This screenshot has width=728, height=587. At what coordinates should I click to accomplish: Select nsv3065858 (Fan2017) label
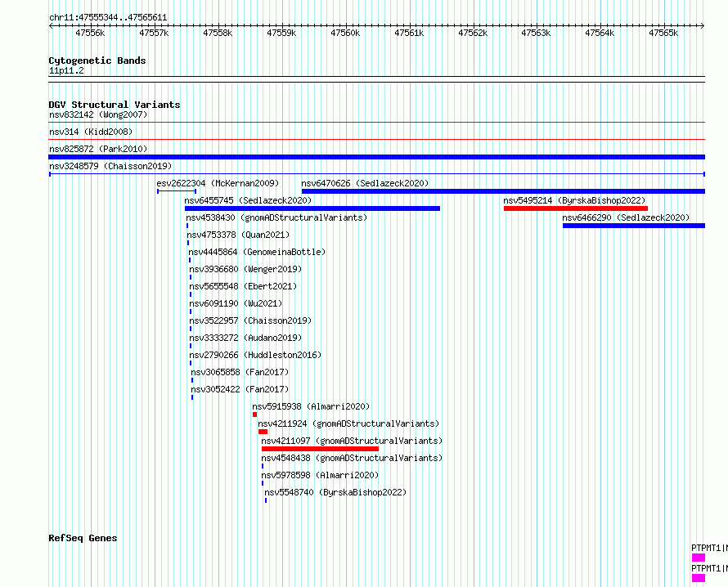tap(240, 372)
